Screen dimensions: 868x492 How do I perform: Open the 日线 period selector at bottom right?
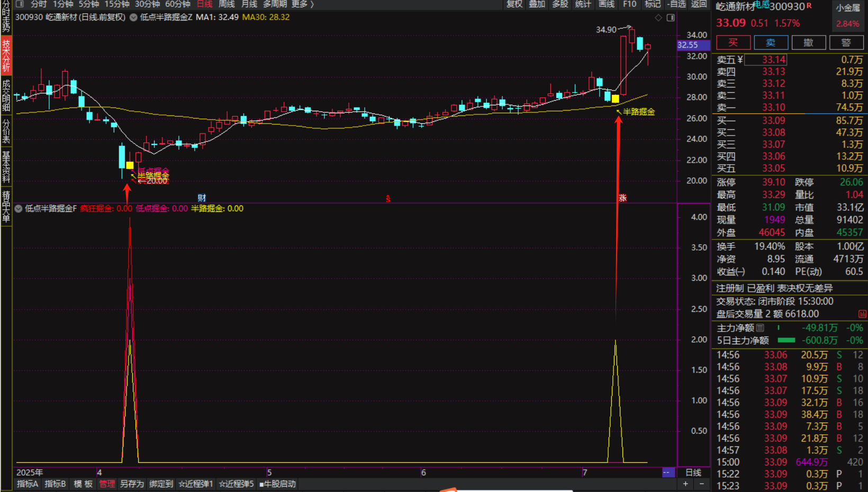693,472
